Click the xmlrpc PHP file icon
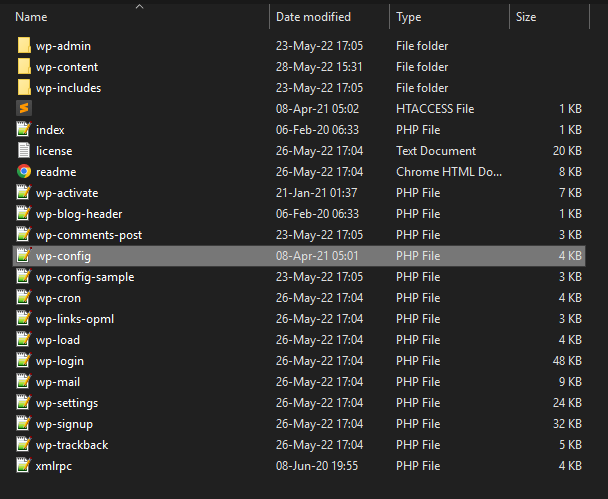The image size is (608, 499). tap(24, 465)
